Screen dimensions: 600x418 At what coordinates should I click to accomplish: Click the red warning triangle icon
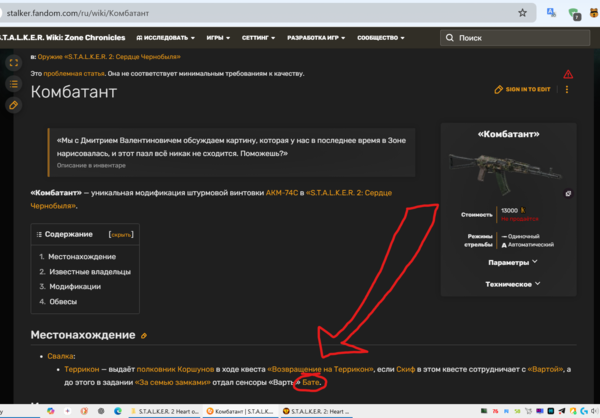[x=568, y=74]
